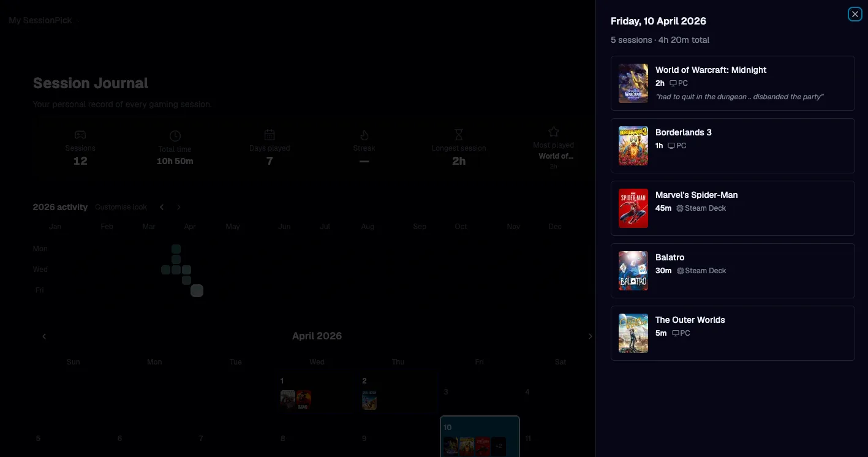Click the Borderlands 3 cover art

(633, 146)
